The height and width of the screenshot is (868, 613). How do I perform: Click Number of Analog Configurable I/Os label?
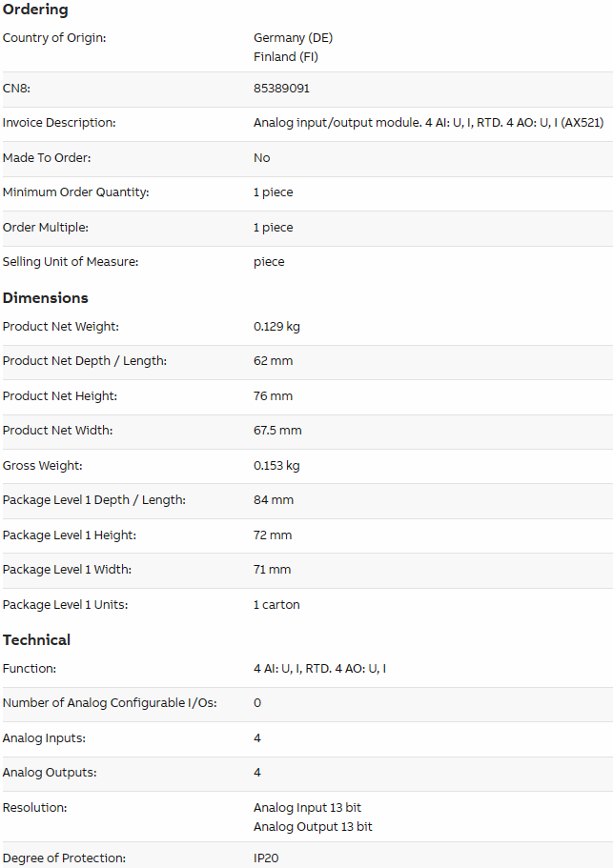point(110,703)
